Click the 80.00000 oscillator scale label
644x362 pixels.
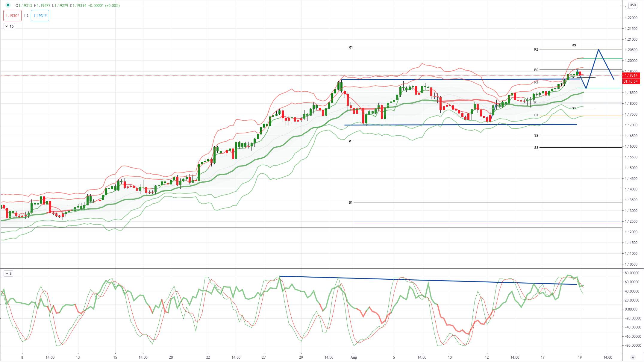click(632, 273)
